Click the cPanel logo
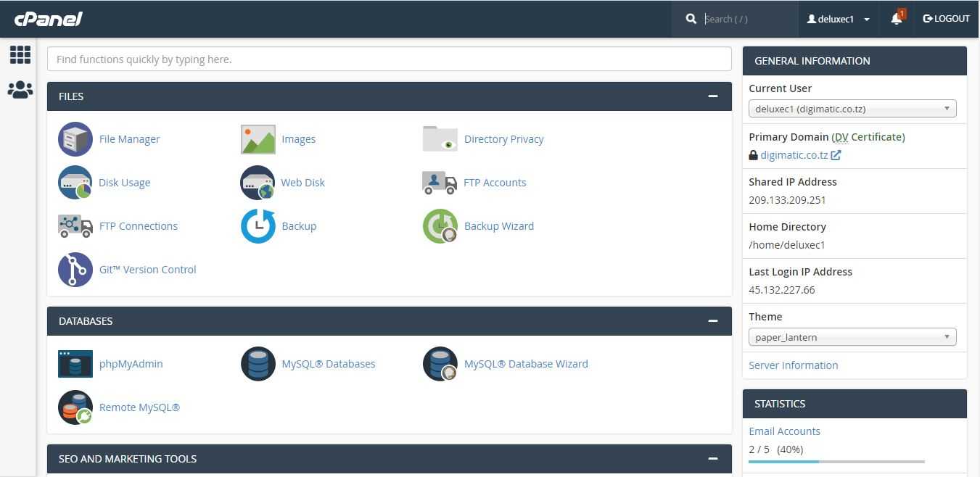980x477 pixels. (x=48, y=18)
